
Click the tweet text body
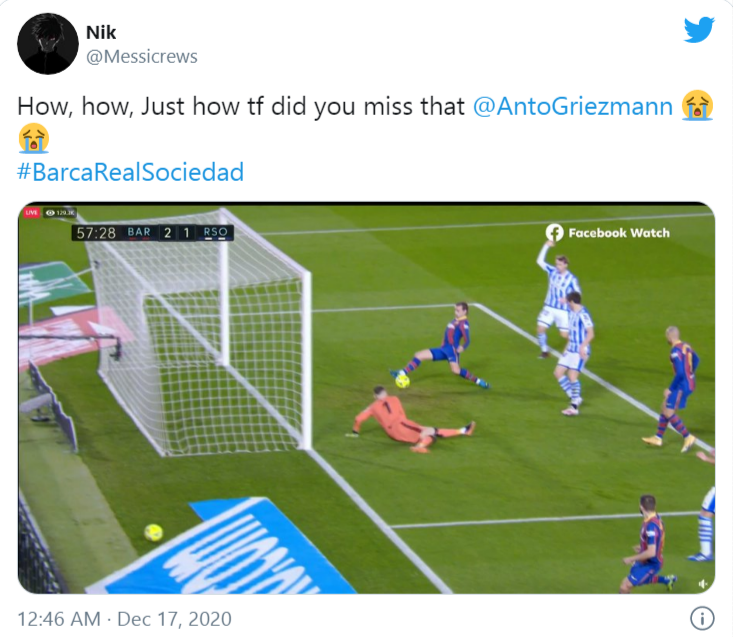(x=240, y=107)
